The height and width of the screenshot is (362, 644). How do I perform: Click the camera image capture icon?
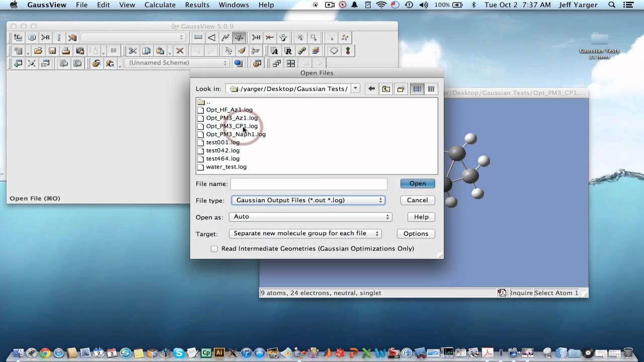point(79,51)
